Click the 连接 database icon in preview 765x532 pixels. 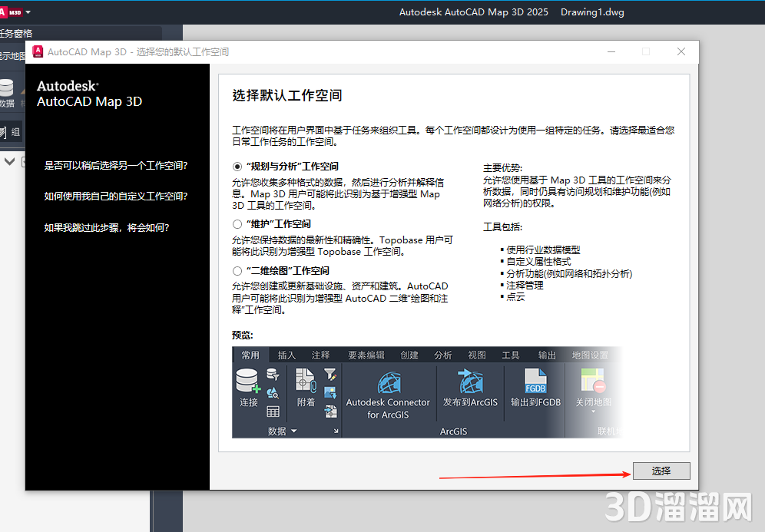pyautogui.click(x=248, y=381)
